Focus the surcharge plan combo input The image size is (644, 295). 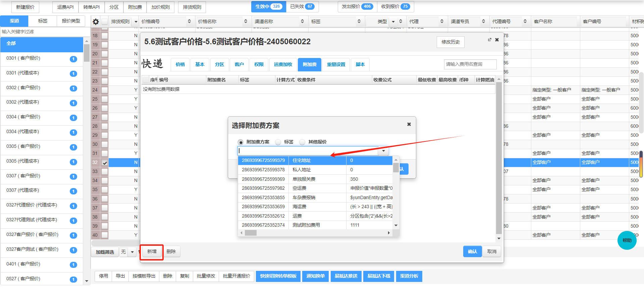[x=308, y=151]
